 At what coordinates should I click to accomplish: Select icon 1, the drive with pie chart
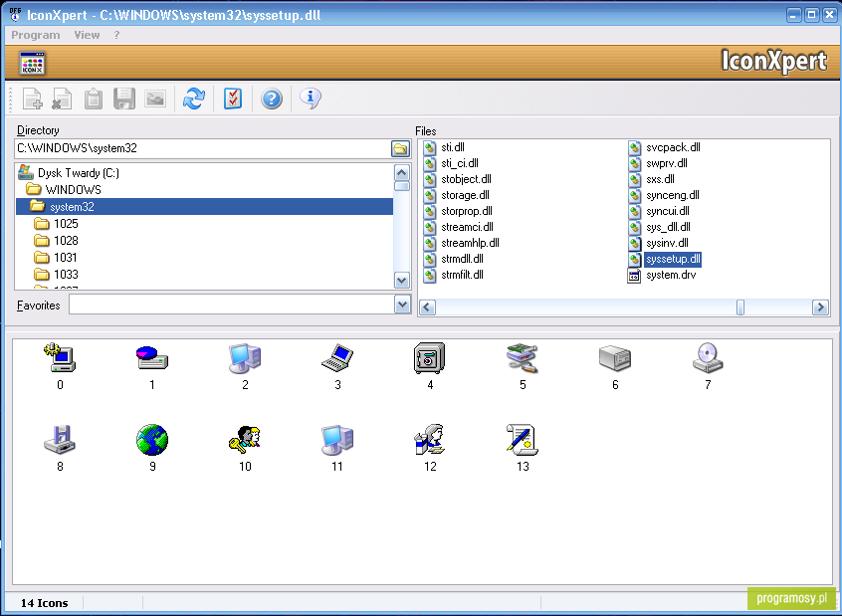[152, 358]
